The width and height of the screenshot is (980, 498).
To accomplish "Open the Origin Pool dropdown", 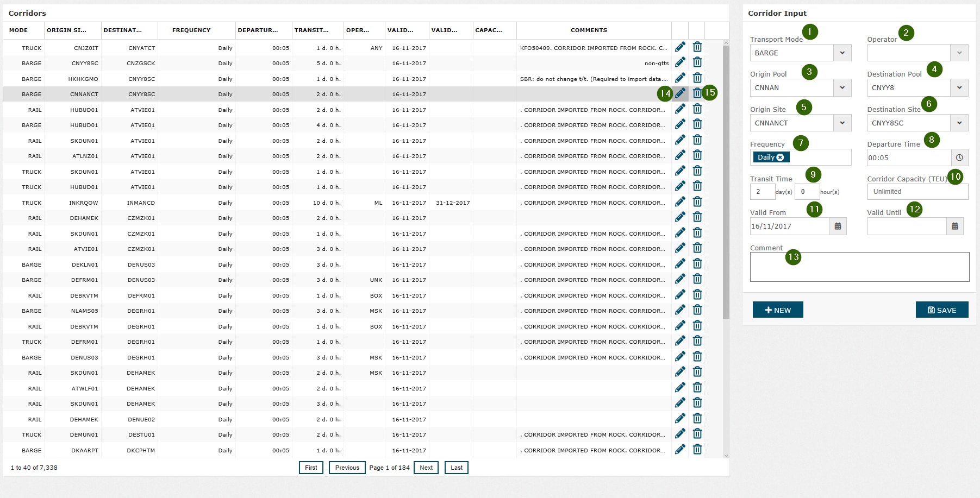I will click(x=842, y=88).
